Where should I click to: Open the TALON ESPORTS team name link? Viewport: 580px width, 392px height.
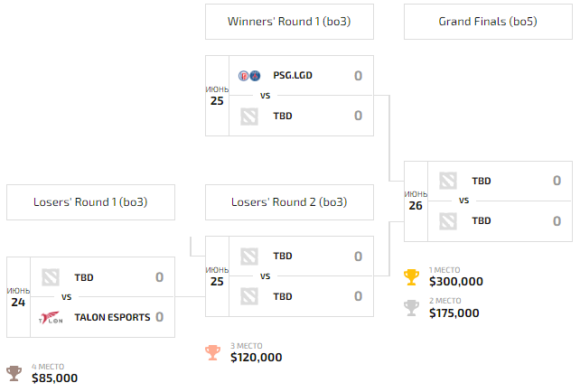112,317
